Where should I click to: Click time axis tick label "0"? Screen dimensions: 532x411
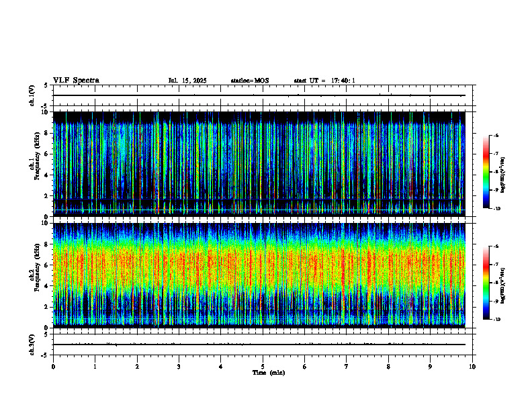[53, 367]
